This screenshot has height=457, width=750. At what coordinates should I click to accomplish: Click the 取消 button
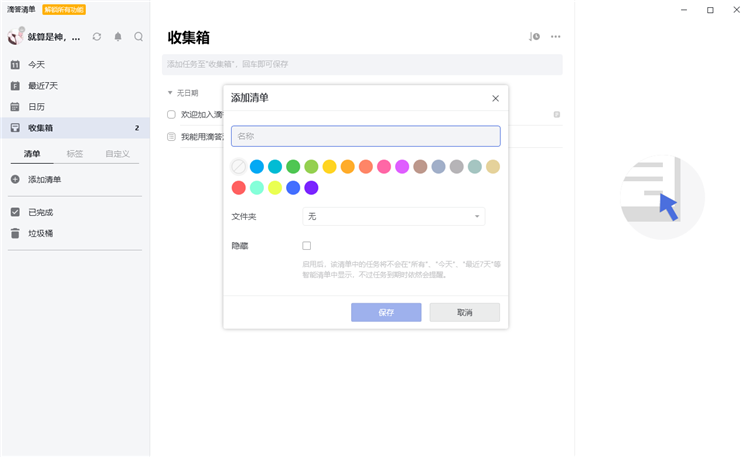pyautogui.click(x=464, y=312)
